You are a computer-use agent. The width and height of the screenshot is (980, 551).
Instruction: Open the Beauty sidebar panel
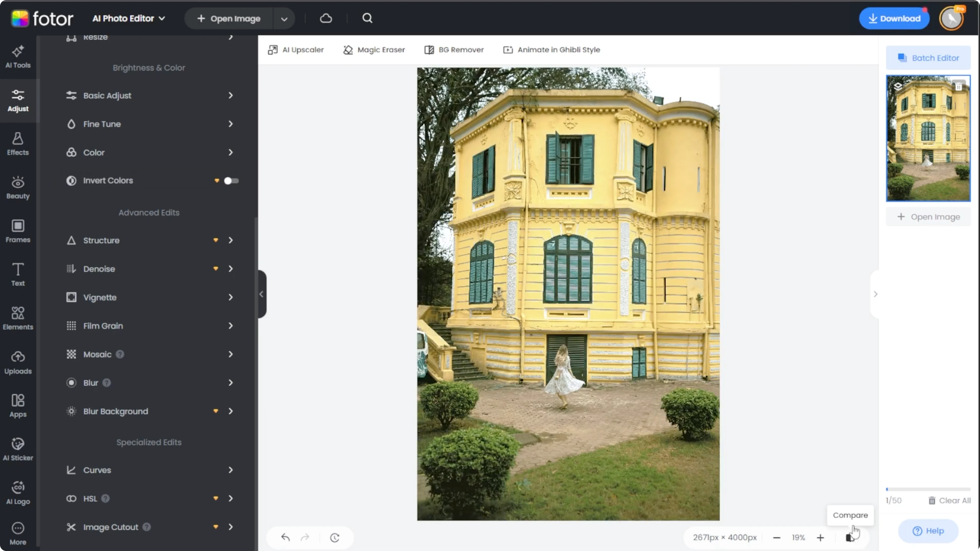[18, 188]
